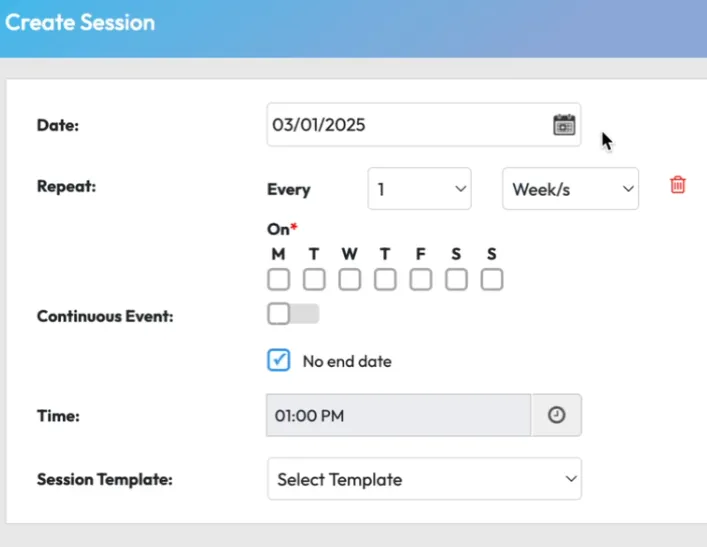707x547 pixels.
Task: Click the Create Session header title
Action: click(x=81, y=22)
